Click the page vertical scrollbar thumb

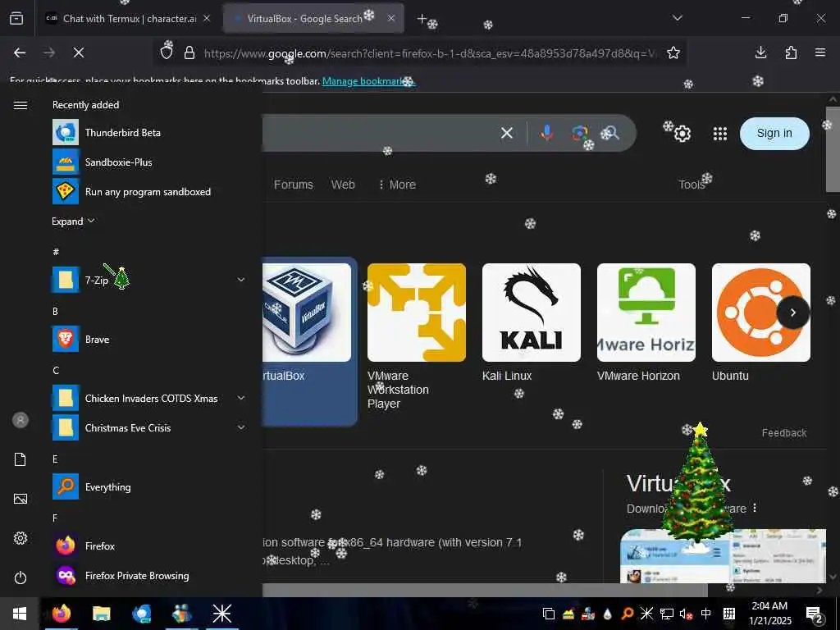833,149
